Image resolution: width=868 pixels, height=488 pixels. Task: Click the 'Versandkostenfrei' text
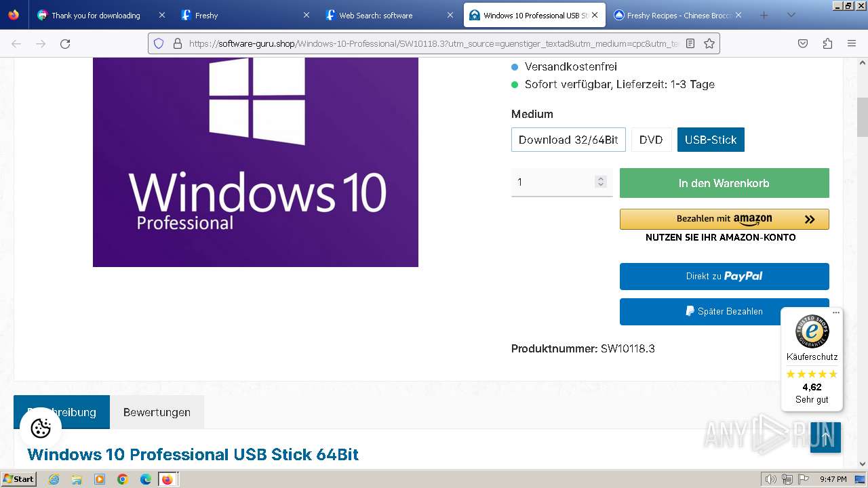point(571,66)
